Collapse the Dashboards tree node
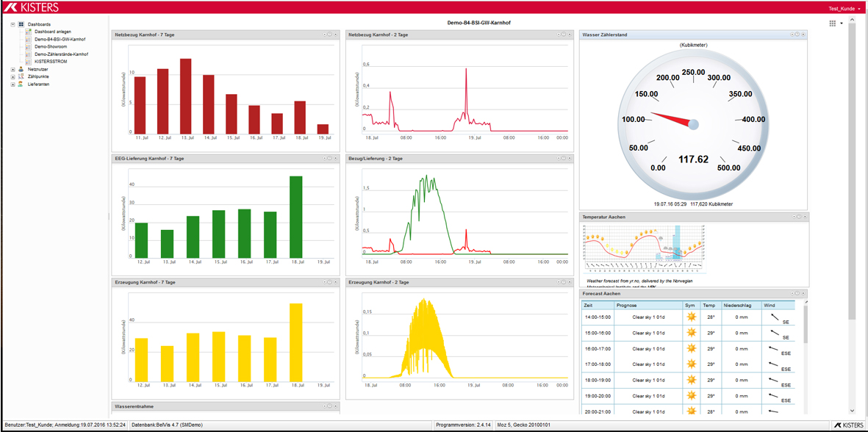This screenshot has width=868, height=432. pyautogui.click(x=12, y=24)
